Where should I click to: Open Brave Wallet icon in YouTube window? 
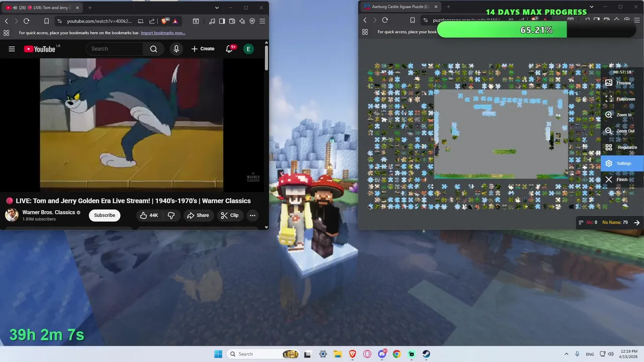coord(232,21)
